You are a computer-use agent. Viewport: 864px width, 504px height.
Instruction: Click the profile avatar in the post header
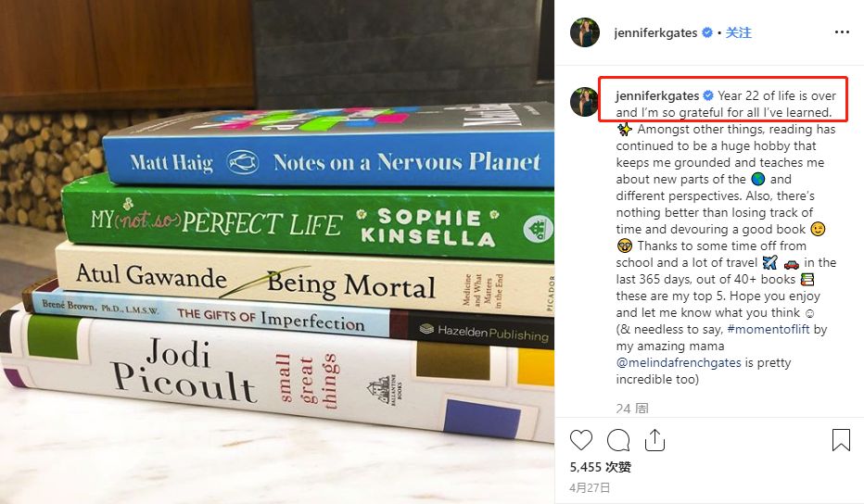tap(584, 32)
